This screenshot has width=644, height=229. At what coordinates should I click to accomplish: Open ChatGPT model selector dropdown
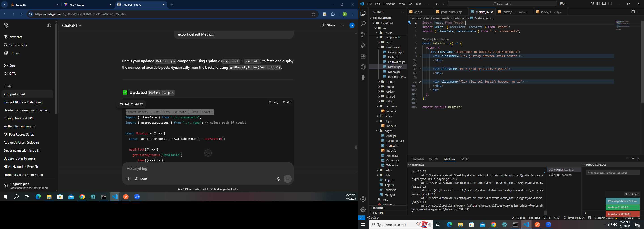pyautogui.click(x=72, y=25)
